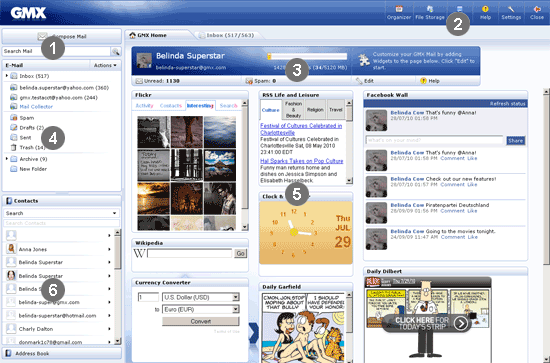Viewport: 550px width, 363px height.
Task: Click the Search Mail input field
Action: [56, 51]
